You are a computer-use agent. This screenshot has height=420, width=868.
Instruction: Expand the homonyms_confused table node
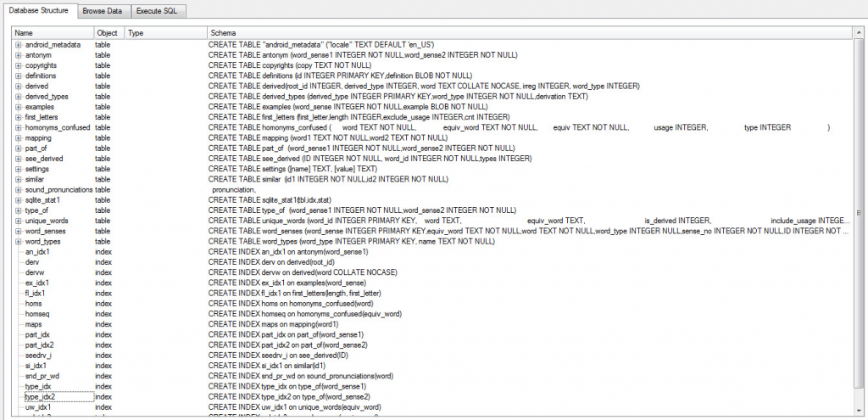coord(18,127)
